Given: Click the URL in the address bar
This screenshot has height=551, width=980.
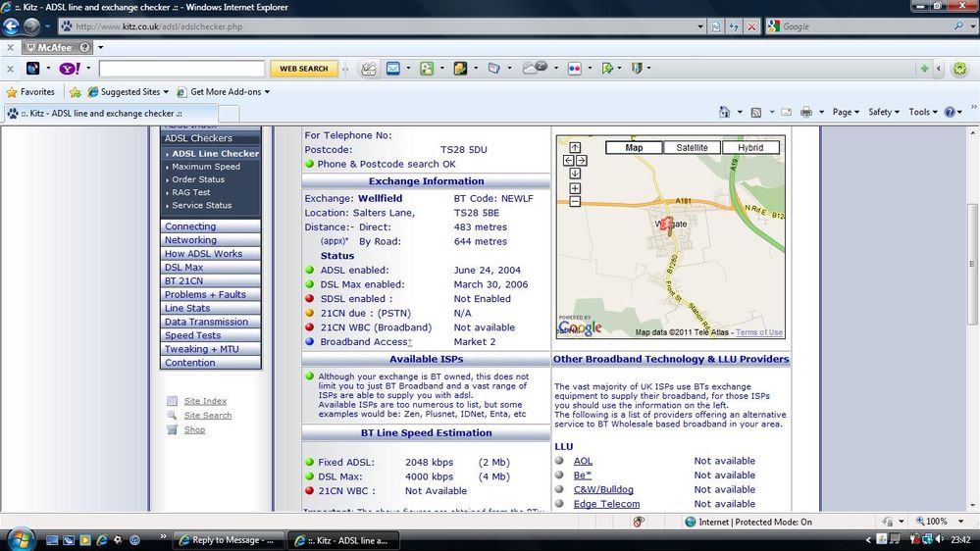Looking at the screenshot, I should pos(159,26).
